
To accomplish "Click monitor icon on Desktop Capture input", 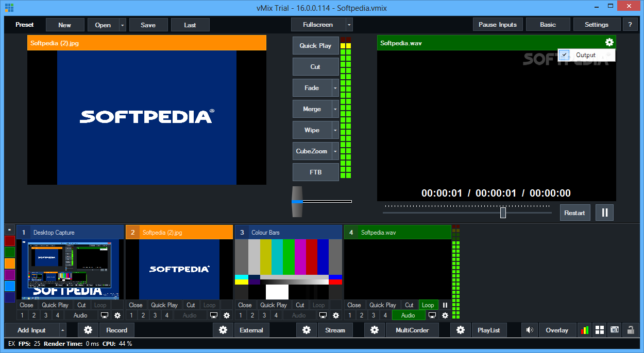I will (x=105, y=315).
